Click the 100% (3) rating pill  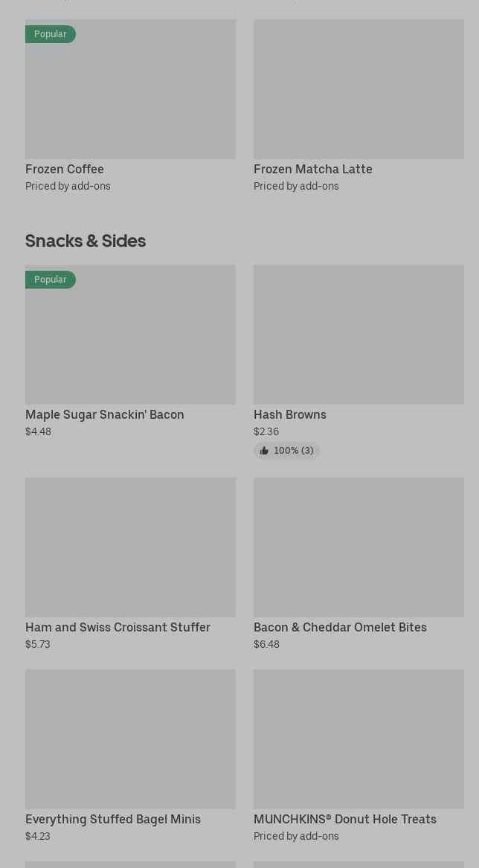[287, 451]
